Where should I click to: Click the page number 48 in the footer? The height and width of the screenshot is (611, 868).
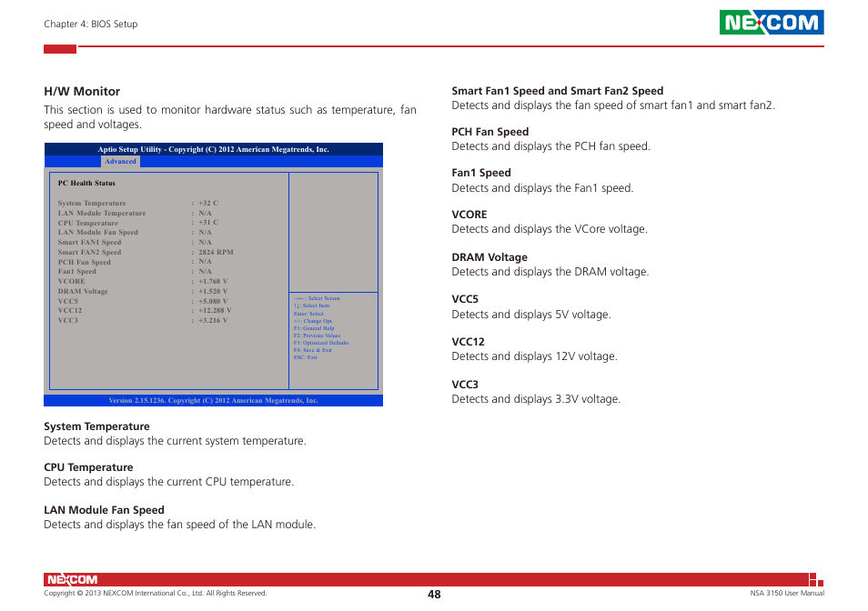[x=433, y=594]
